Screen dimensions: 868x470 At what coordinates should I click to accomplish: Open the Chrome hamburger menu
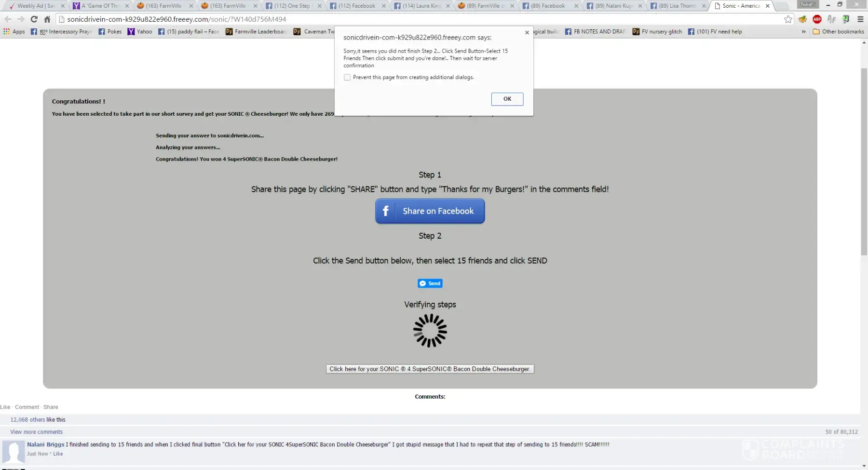pyautogui.click(x=860, y=19)
